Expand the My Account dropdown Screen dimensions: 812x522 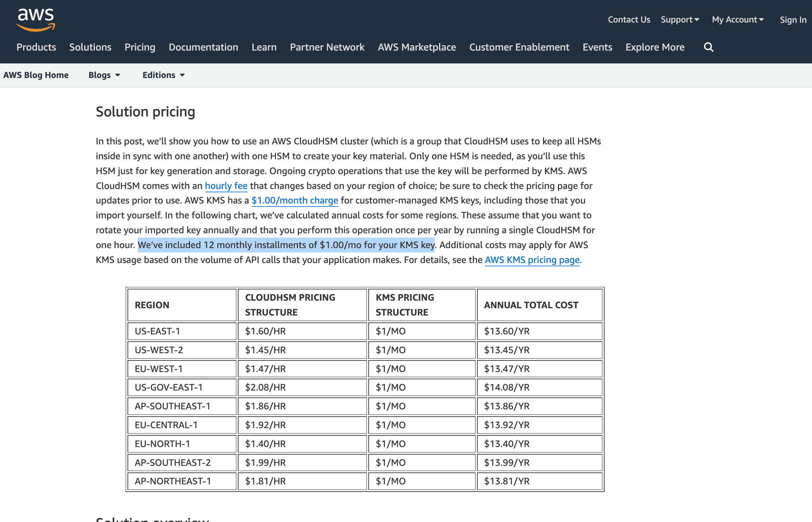click(x=737, y=20)
